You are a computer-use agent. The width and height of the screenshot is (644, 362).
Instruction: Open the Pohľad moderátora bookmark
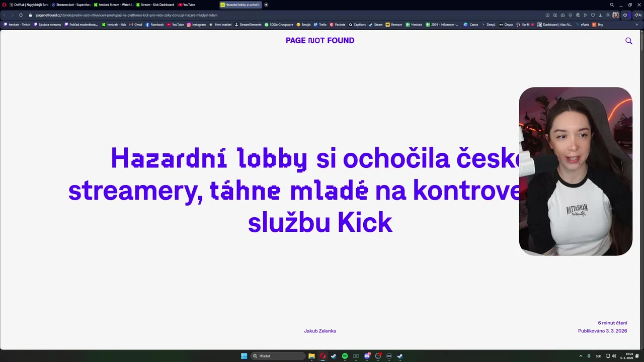81,25
